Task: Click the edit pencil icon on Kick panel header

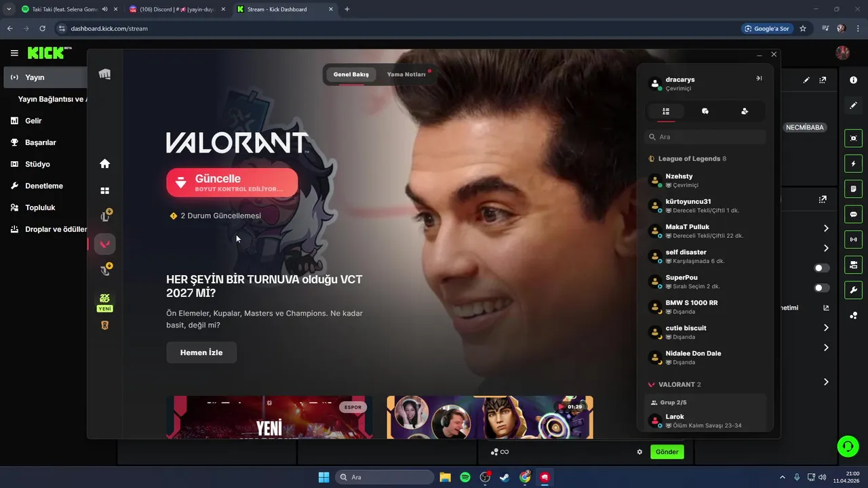Action: tap(806, 80)
